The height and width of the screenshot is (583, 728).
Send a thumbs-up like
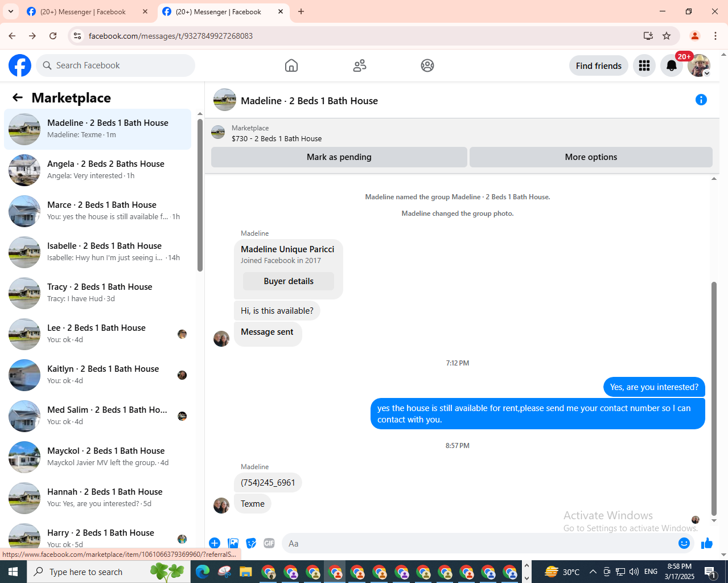click(707, 543)
